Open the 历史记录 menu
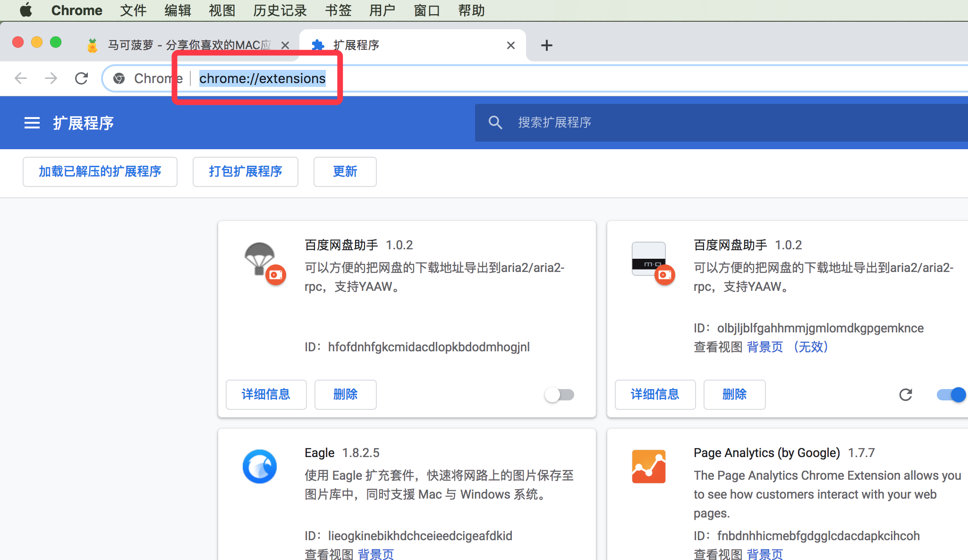 pyautogui.click(x=280, y=10)
